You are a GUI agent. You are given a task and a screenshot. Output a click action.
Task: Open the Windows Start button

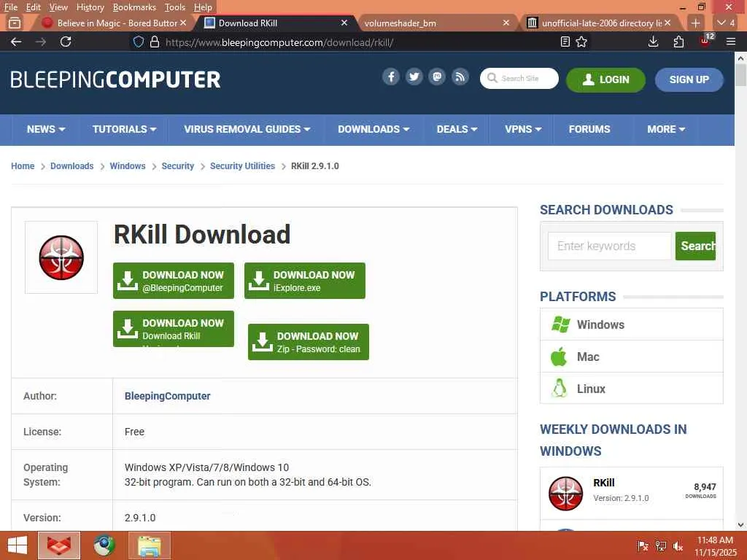(18, 545)
